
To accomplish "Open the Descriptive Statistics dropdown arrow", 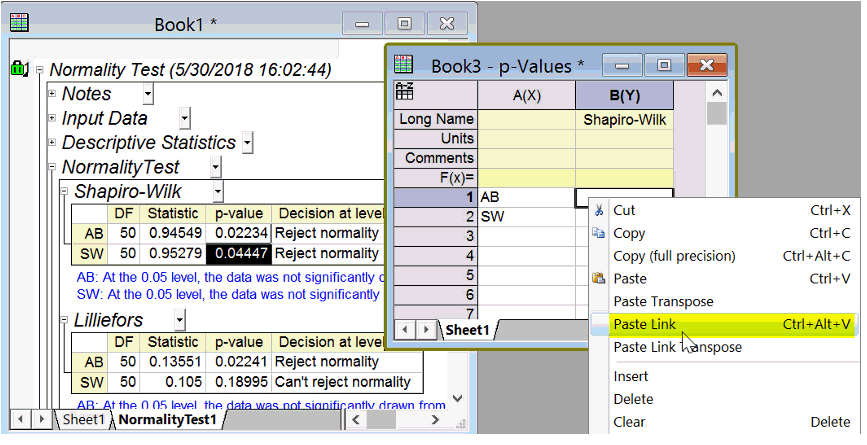I will point(247,143).
